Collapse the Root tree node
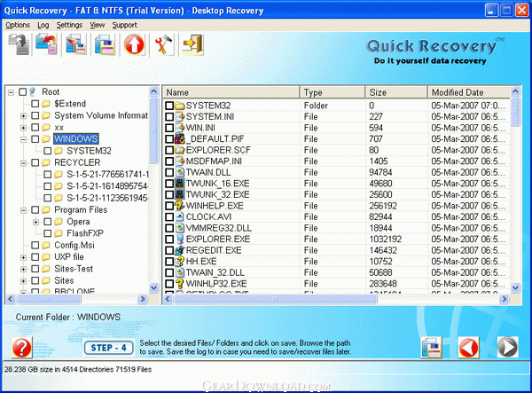532x393 pixels. pyautogui.click(x=11, y=92)
